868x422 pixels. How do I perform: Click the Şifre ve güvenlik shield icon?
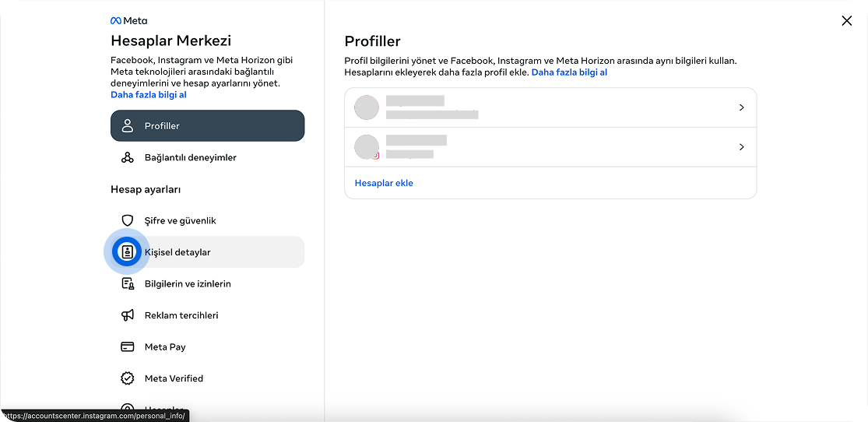click(x=128, y=221)
